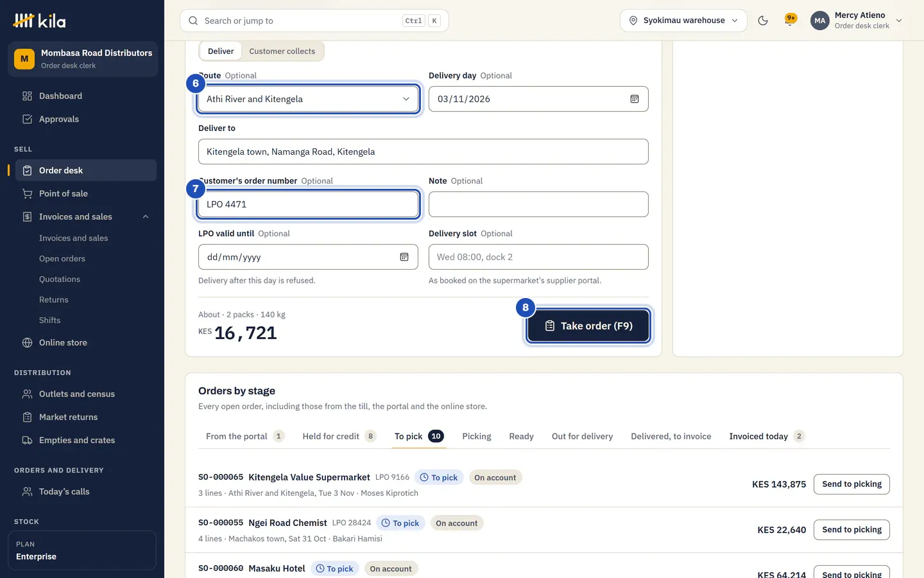
Task: Go to Open orders
Action: 62,259
